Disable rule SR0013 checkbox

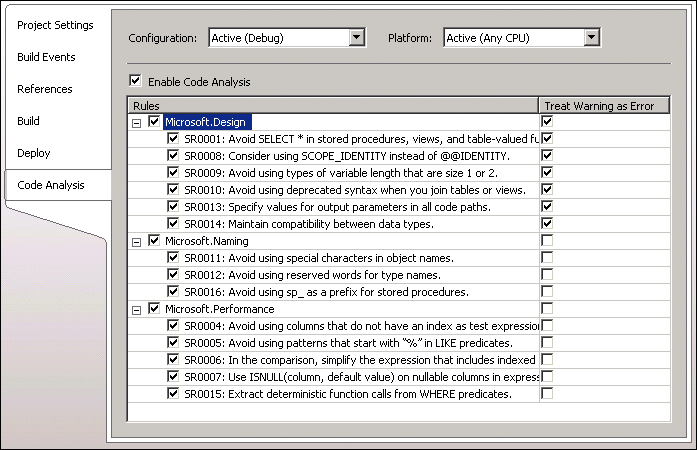[173, 206]
